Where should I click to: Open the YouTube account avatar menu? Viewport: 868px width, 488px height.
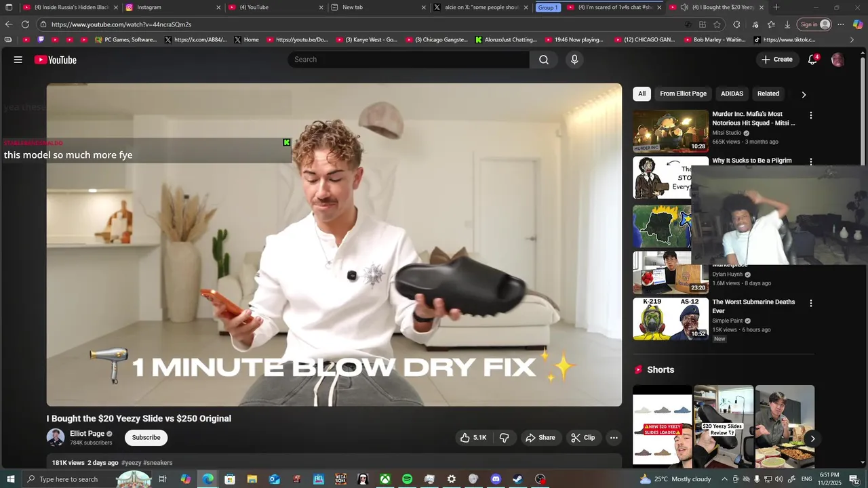click(837, 60)
